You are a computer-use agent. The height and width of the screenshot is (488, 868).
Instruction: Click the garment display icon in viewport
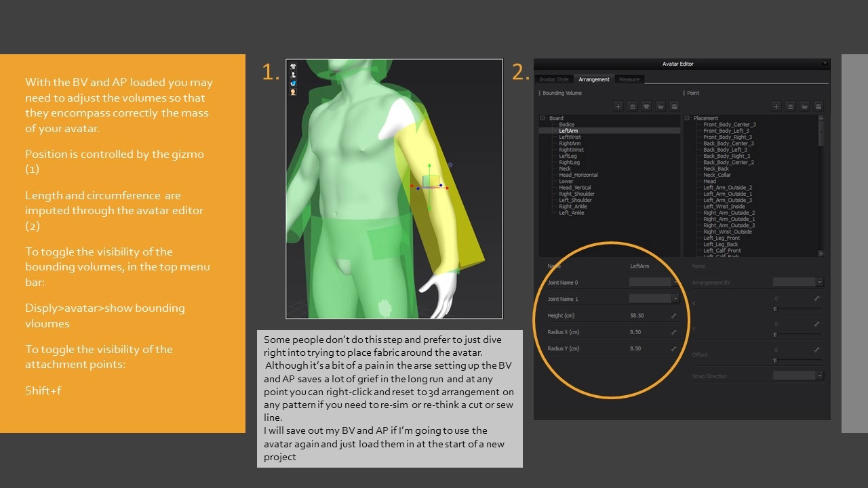tap(293, 66)
